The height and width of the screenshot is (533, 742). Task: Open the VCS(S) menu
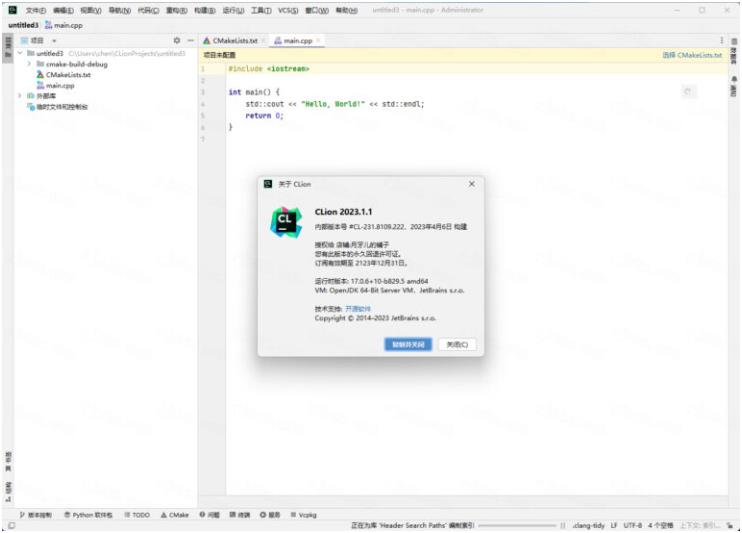[x=288, y=10]
